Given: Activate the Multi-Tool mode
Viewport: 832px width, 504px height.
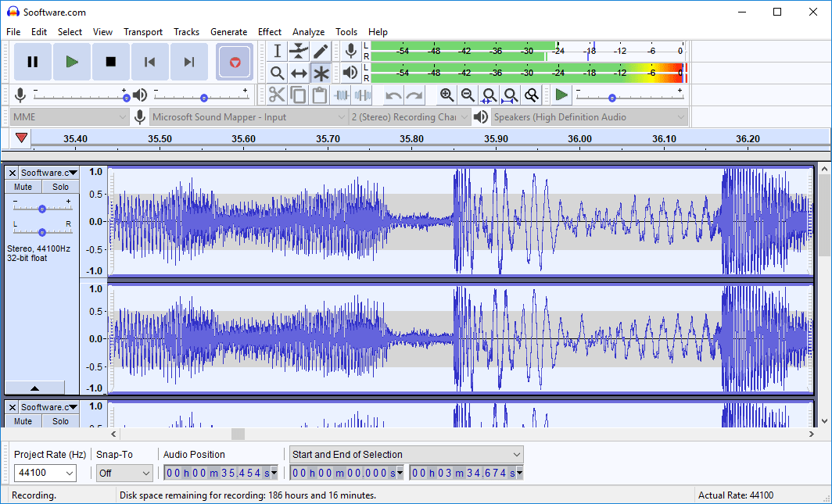Looking at the screenshot, I should point(321,73).
